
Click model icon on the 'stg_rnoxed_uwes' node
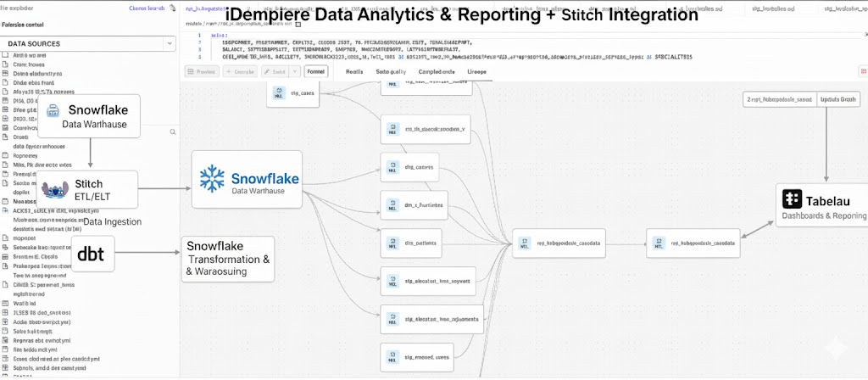pos(392,357)
